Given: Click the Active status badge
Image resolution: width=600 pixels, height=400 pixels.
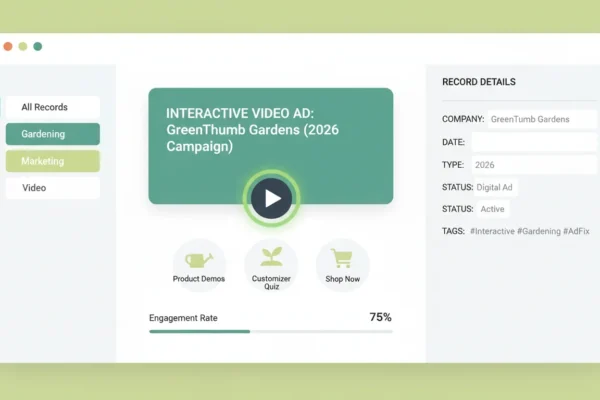Looking at the screenshot, I should coord(492,209).
